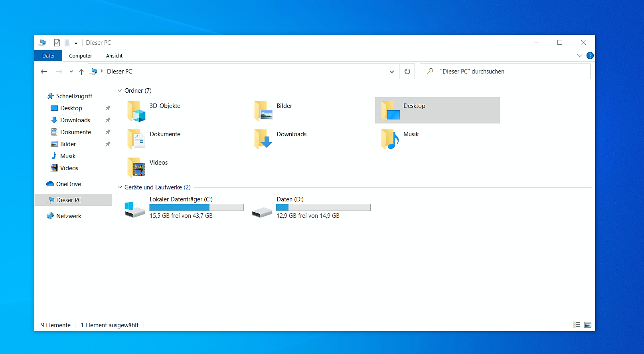Refresh the Dieser PC view
Image resolution: width=644 pixels, height=354 pixels.
click(407, 72)
